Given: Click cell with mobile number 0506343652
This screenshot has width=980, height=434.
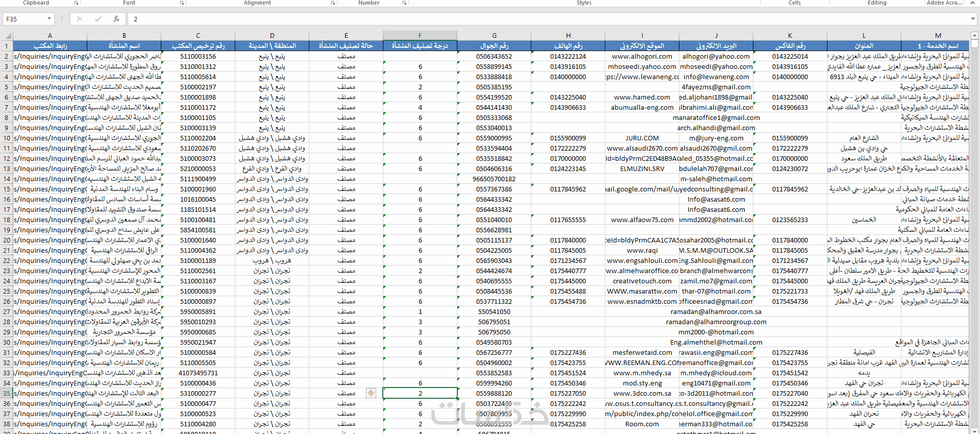Looking at the screenshot, I should coord(494,56).
